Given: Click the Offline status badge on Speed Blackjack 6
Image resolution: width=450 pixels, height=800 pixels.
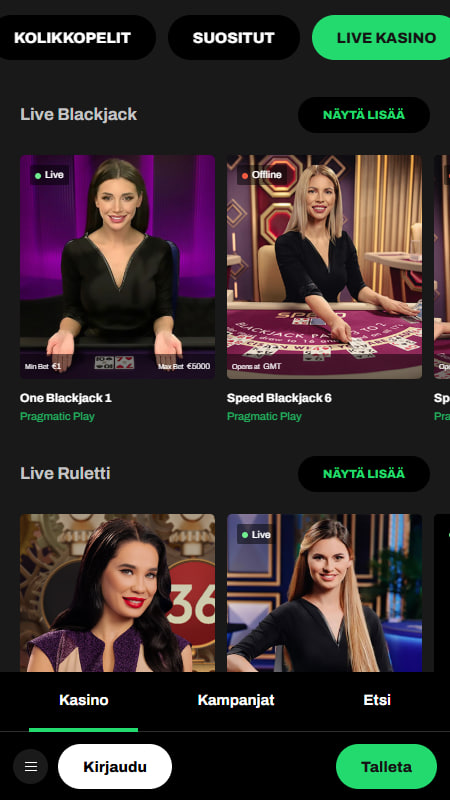Looking at the screenshot, I should coord(262,175).
